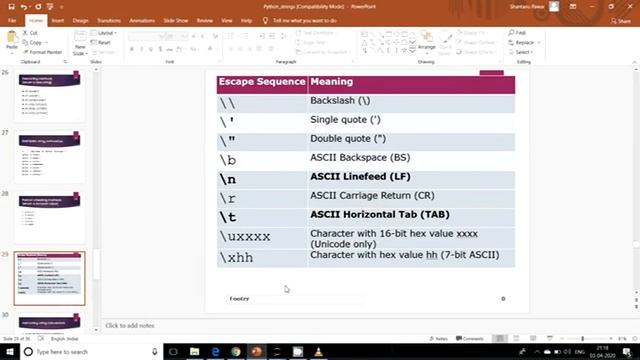
Task: Activate the Format Painter
Action: click(42, 52)
